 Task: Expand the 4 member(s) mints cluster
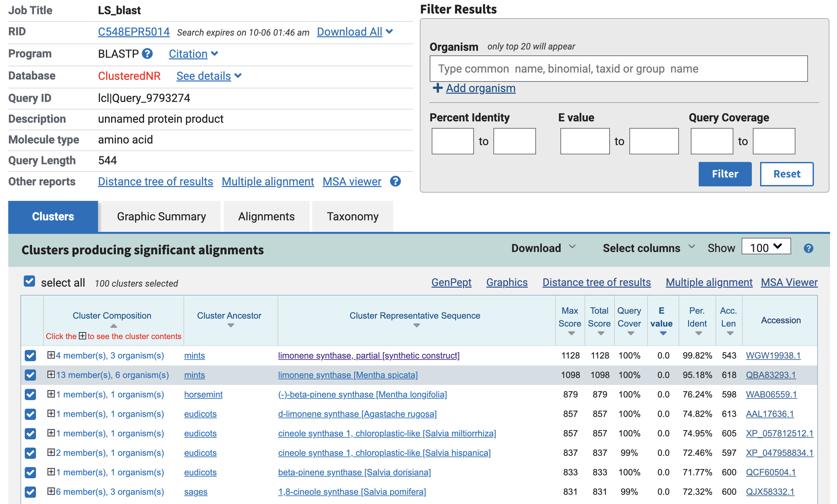[x=51, y=355]
